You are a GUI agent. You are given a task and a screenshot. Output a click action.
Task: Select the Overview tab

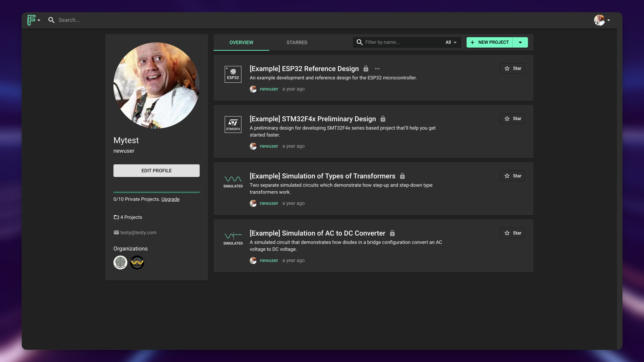point(241,42)
